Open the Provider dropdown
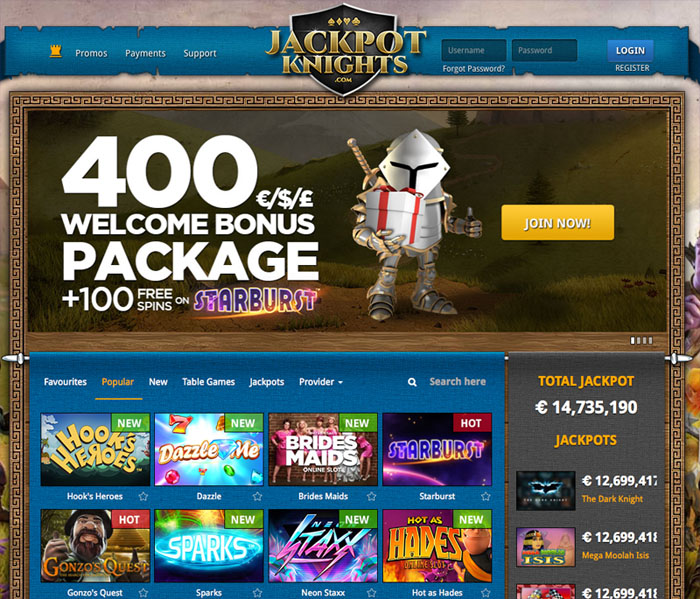700x599 pixels. 321,382
